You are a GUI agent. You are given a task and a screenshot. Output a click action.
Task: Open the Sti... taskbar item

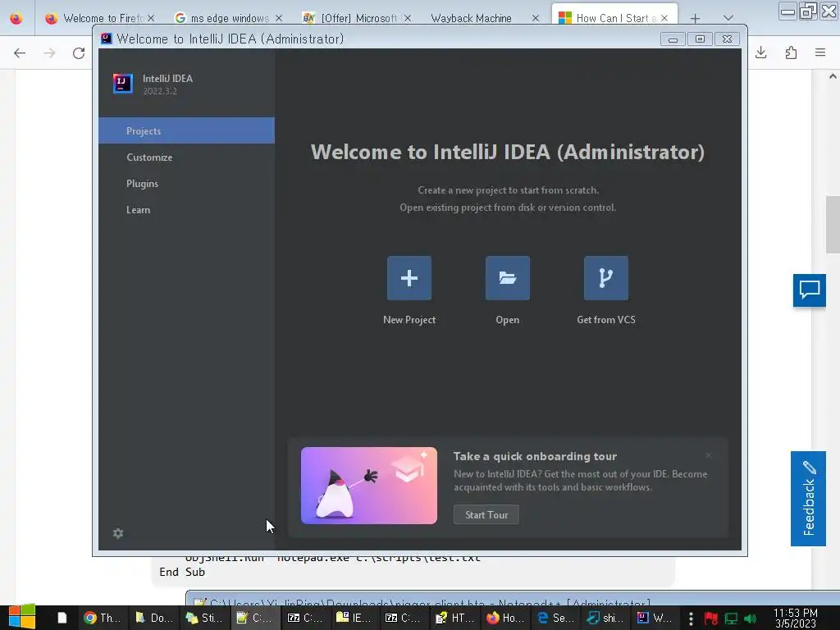click(x=204, y=619)
